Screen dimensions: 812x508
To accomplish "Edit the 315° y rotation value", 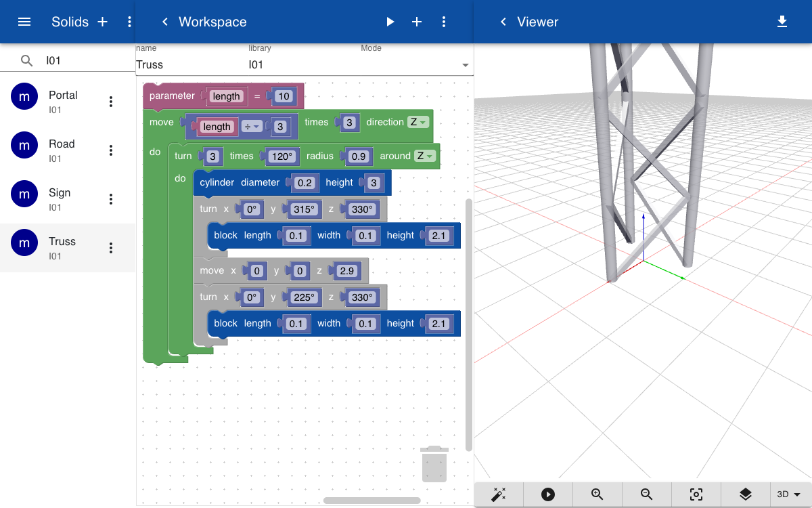I will point(304,209).
